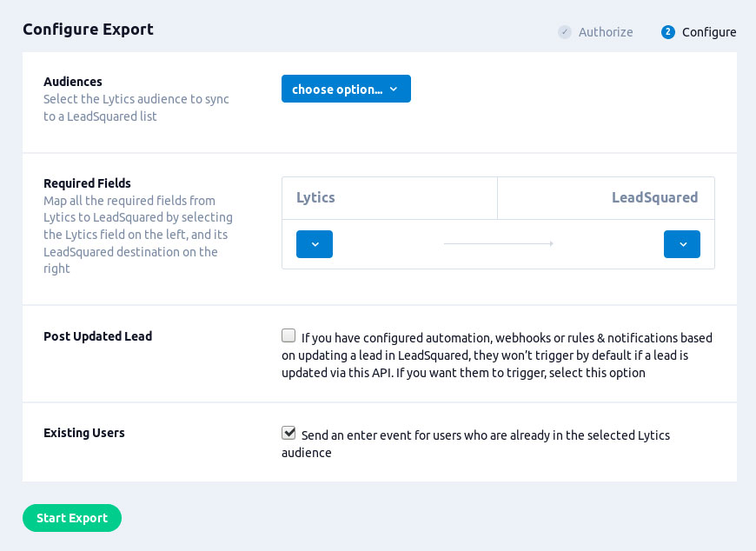Click the Start Export button
Screen dimensions: 756x551
[72, 518]
